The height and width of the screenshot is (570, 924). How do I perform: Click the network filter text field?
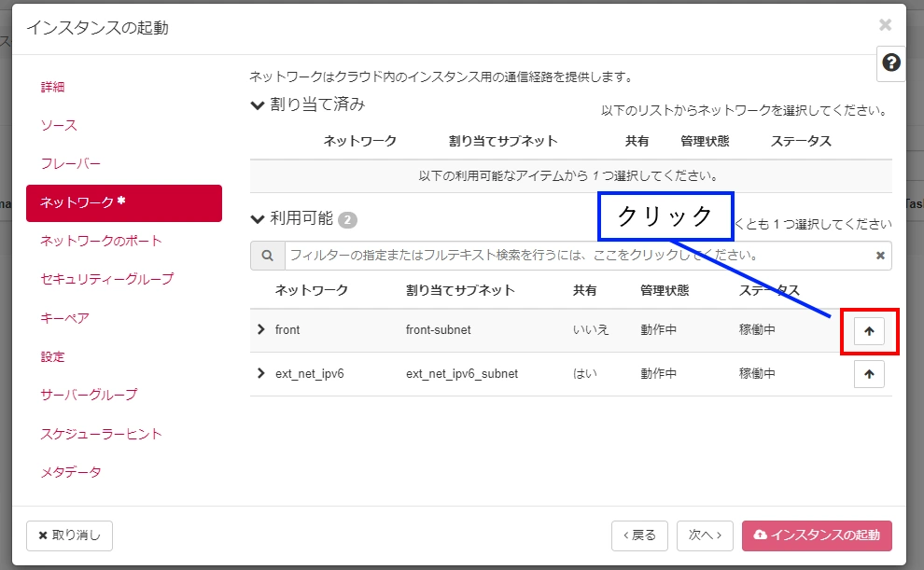coord(579,256)
